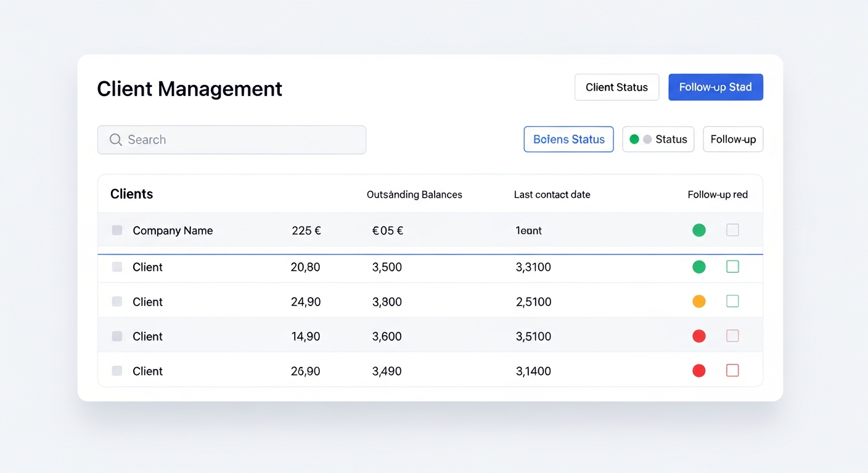The width and height of the screenshot is (868, 473).
Task: Click the Clients column header
Action: click(131, 194)
